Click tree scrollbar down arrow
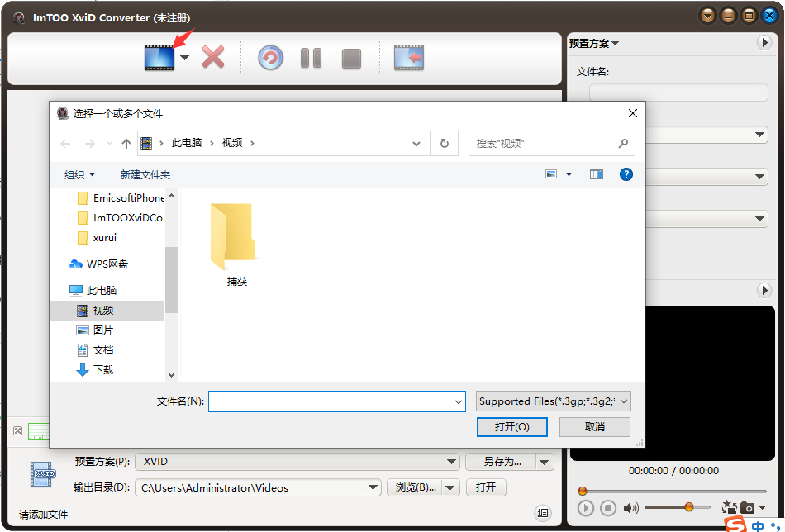 (171, 374)
